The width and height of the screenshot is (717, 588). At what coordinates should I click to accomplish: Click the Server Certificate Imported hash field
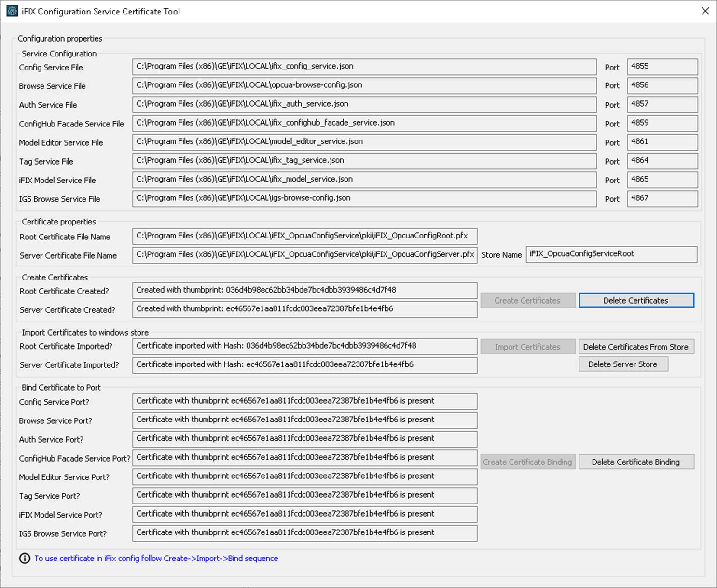(x=305, y=365)
